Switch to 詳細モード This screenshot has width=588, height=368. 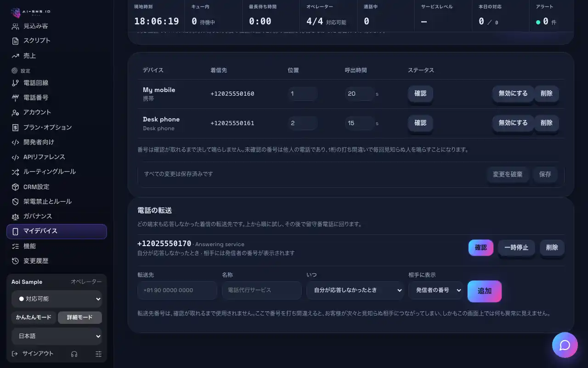(80, 317)
